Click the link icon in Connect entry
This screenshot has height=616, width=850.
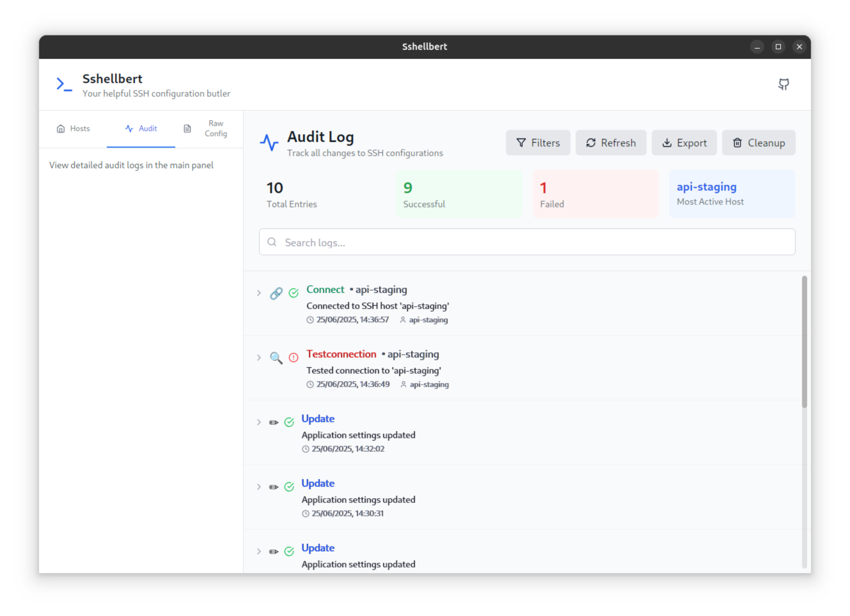click(x=276, y=293)
